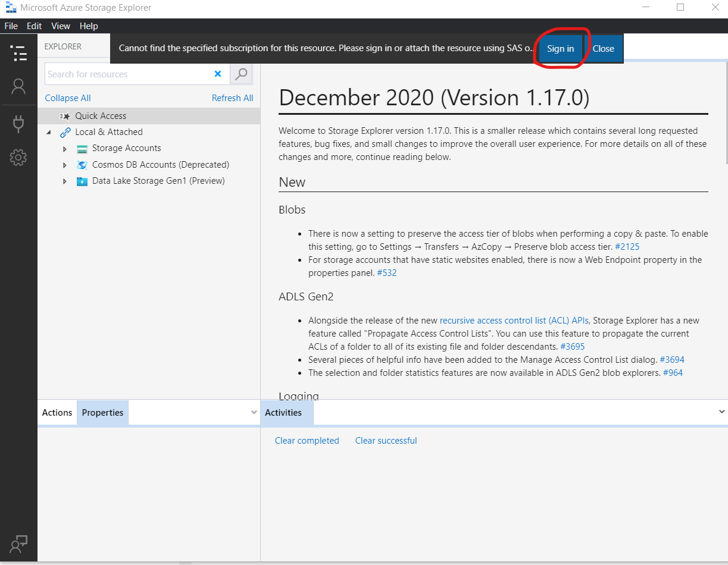Viewport: 728px width, 565px height.
Task: Open the File menu
Action: tap(11, 26)
